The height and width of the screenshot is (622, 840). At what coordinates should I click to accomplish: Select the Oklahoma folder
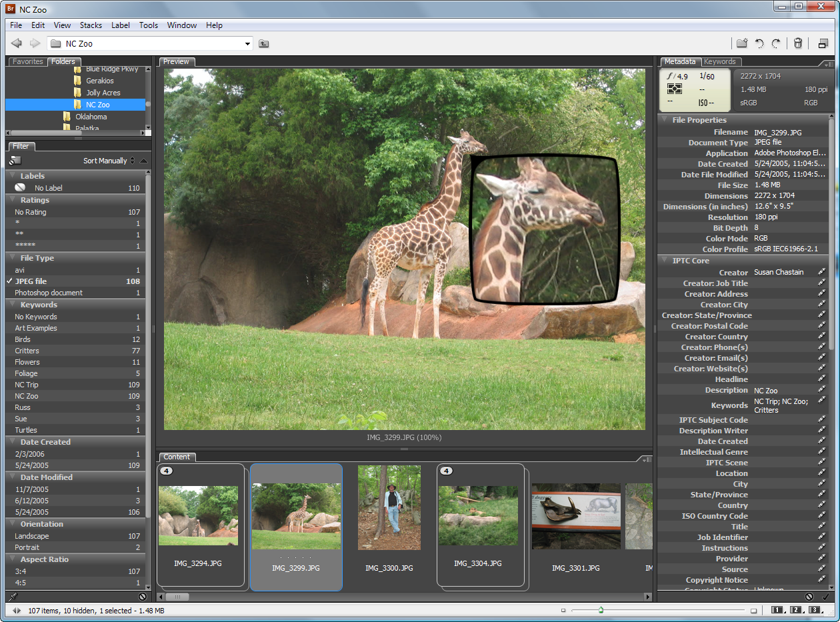(91, 117)
